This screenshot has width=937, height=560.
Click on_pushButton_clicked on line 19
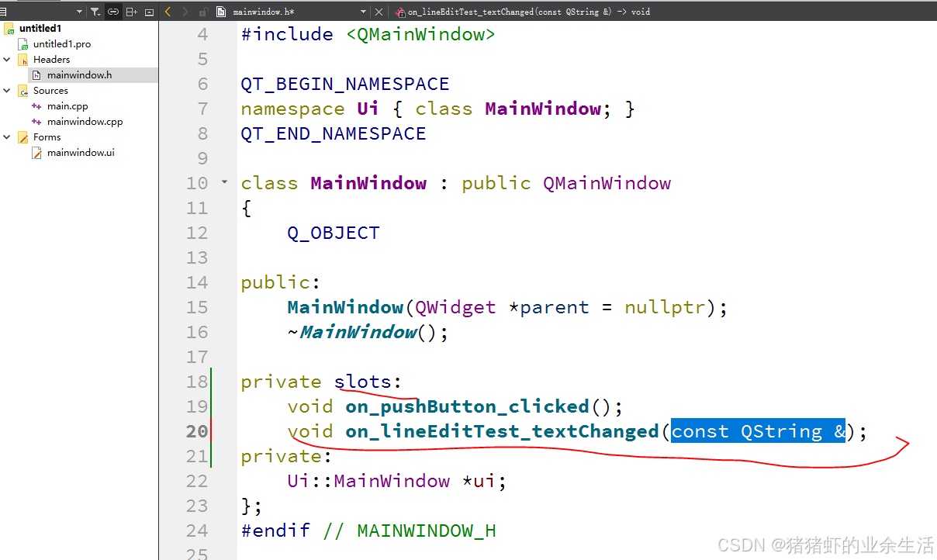coord(467,406)
